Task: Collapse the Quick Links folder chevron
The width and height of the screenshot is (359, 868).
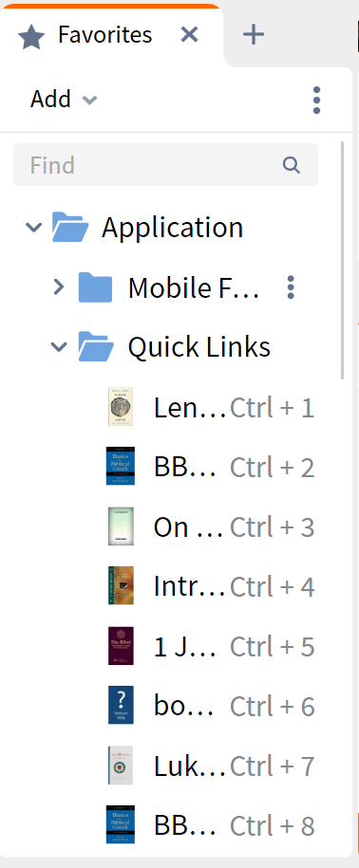Action: [x=59, y=346]
